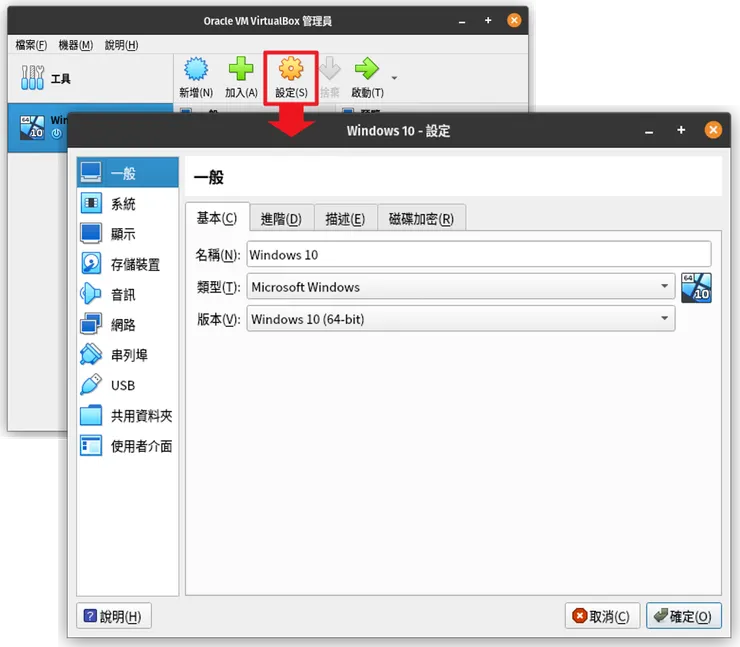Select 音訊 category with speaker icon

(128, 294)
